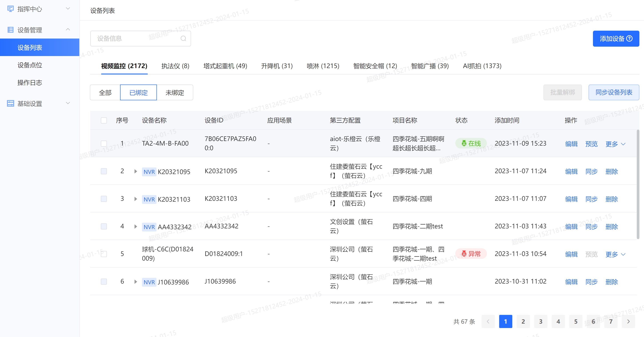The width and height of the screenshot is (644, 337).
Task: Check the row for K20321095
Action: [x=104, y=171]
